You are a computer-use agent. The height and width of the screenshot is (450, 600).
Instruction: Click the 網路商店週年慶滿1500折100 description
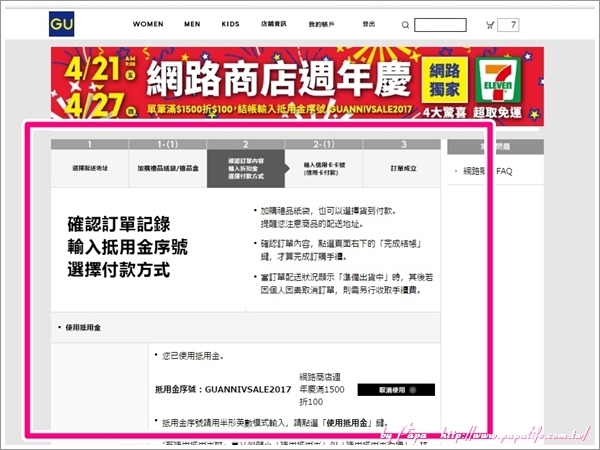[322, 390]
